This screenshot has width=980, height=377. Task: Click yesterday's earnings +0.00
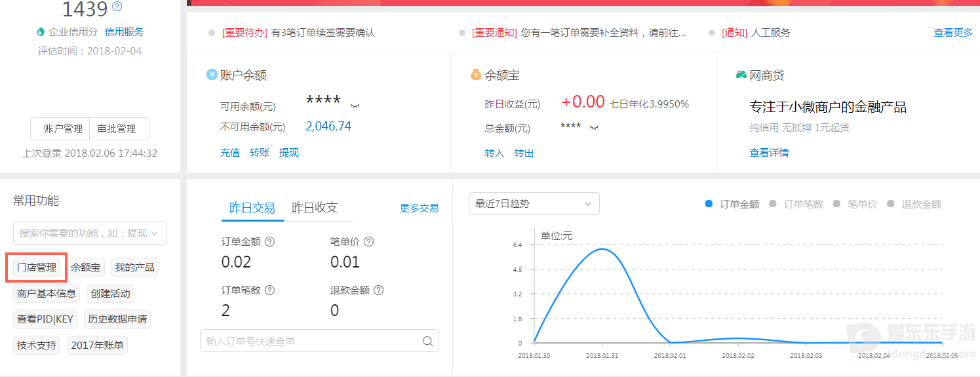tap(583, 102)
